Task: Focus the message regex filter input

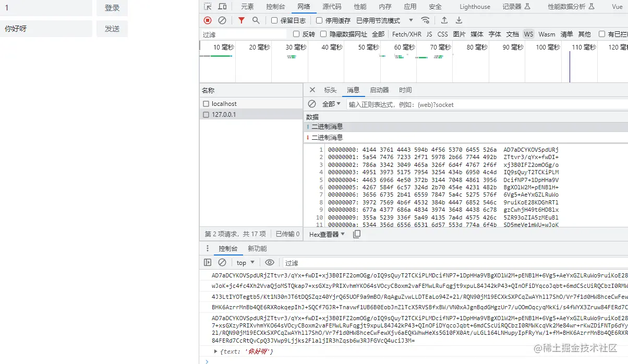Action: (487, 104)
